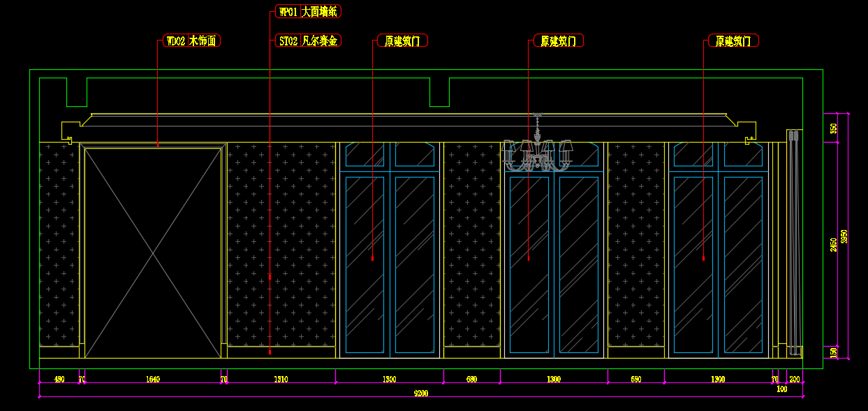Click the ST02 凡尔赛金 label
The width and height of the screenshot is (868, 411).
tap(308, 41)
